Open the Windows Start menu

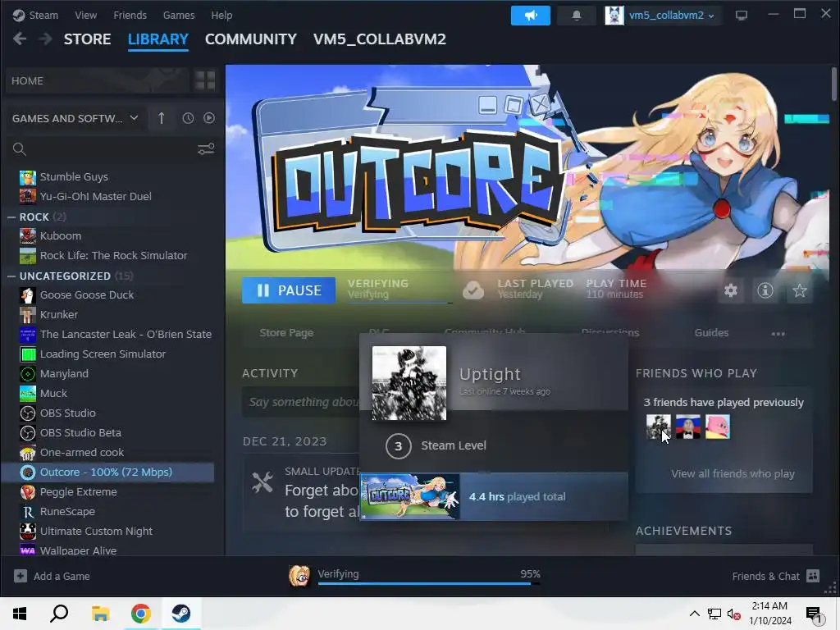click(20, 614)
